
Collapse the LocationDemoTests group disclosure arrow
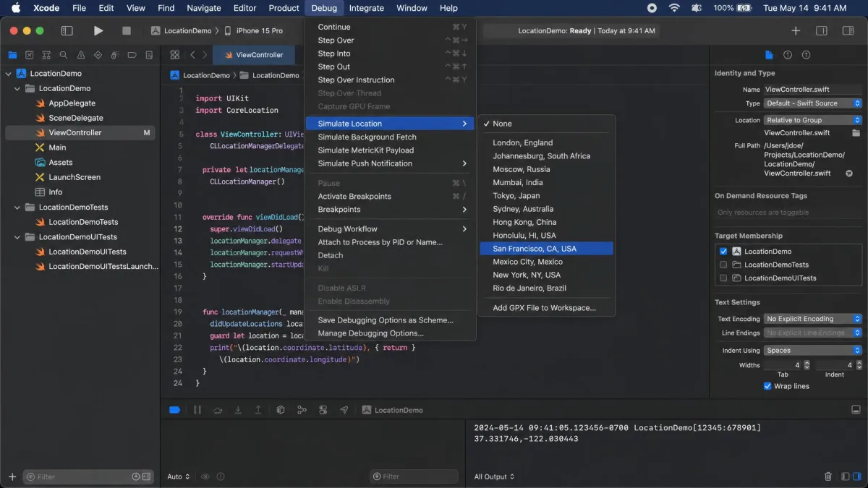point(18,207)
